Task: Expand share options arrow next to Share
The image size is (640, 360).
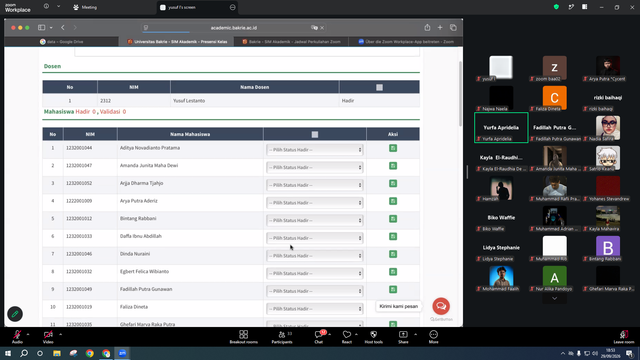Action: pyautogui.click(x=416, y=334)
